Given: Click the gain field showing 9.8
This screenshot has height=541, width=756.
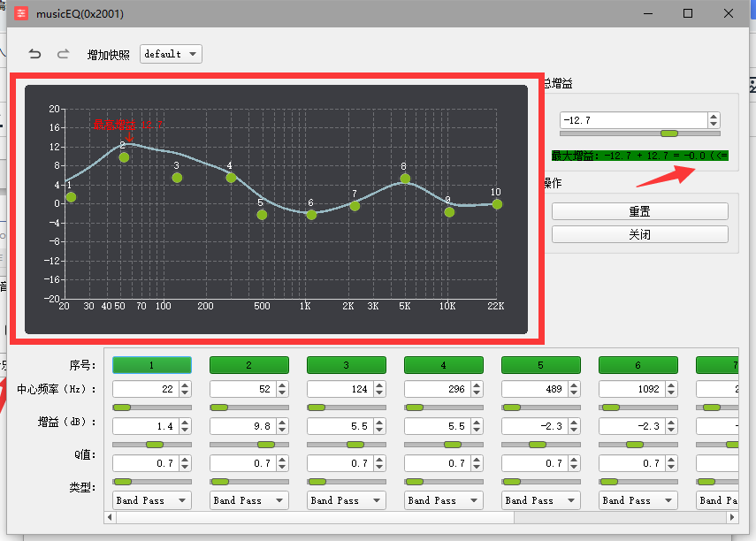Looking at the screenshot, I should [x=243, y=426].
